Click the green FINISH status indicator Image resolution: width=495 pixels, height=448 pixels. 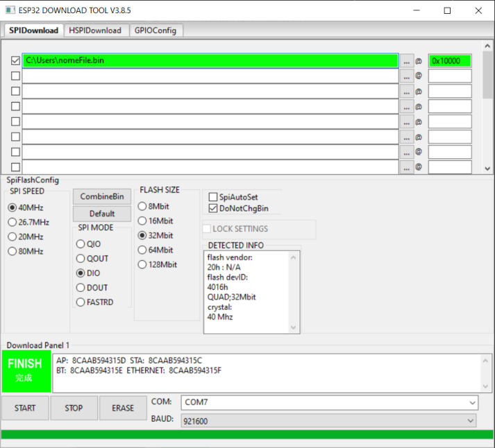click(26, 371)
